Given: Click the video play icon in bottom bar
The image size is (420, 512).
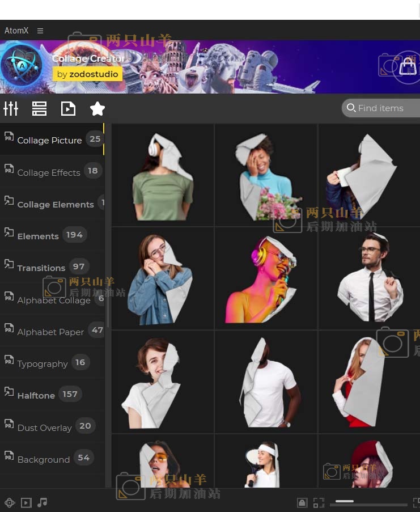Looking at the screenshot, I should (x=26, y=502).
